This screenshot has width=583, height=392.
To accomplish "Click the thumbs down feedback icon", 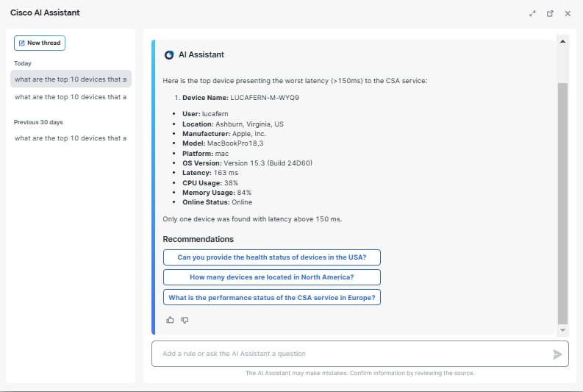I will (185, 320).
